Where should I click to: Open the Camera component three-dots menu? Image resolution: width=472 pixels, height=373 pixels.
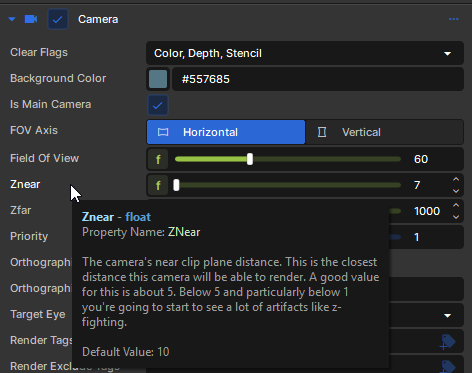[454, 19]
